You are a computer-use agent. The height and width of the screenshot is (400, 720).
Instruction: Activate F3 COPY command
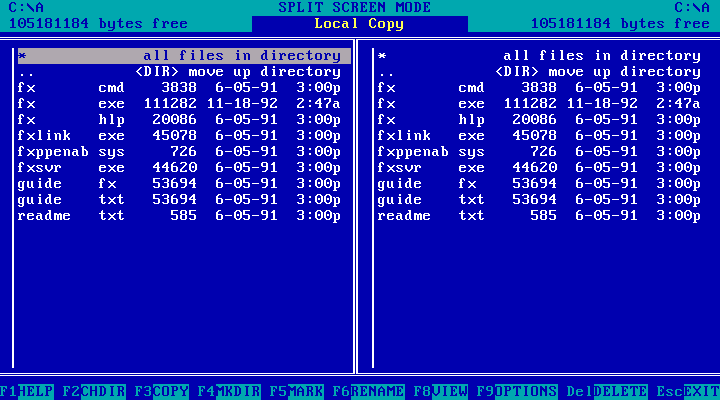[161, 391]
